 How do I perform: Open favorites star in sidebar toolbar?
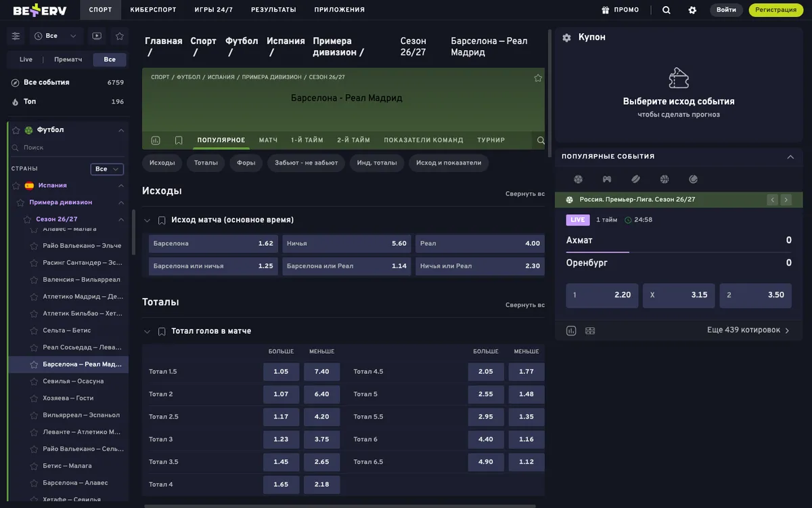120,36
